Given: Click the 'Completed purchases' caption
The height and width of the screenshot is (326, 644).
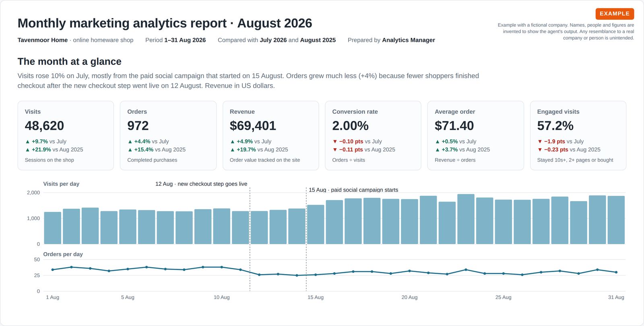Looking at the screenshot, I should pos(152,160).
